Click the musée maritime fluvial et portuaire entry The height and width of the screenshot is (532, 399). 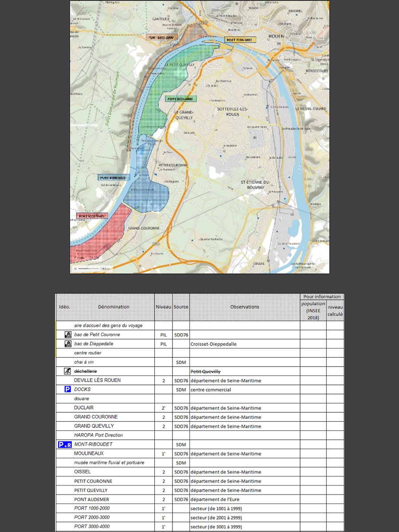click(x=109, y=463)
